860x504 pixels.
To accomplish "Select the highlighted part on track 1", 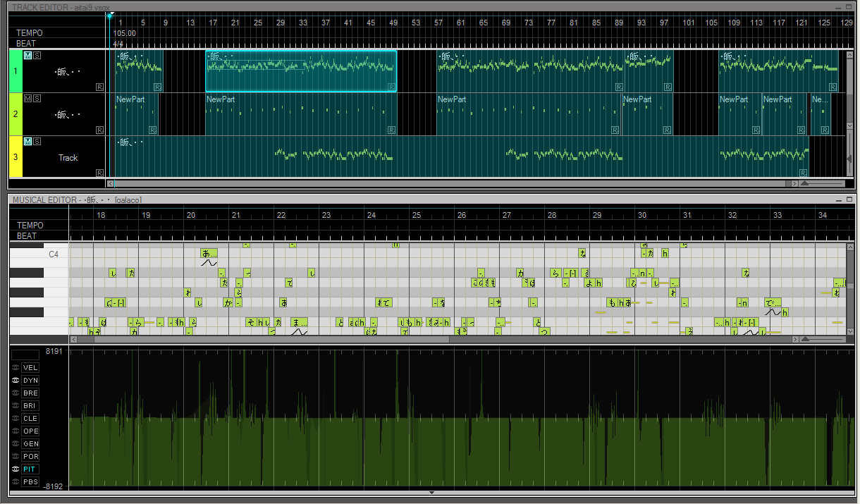I will tap(301, 71).
